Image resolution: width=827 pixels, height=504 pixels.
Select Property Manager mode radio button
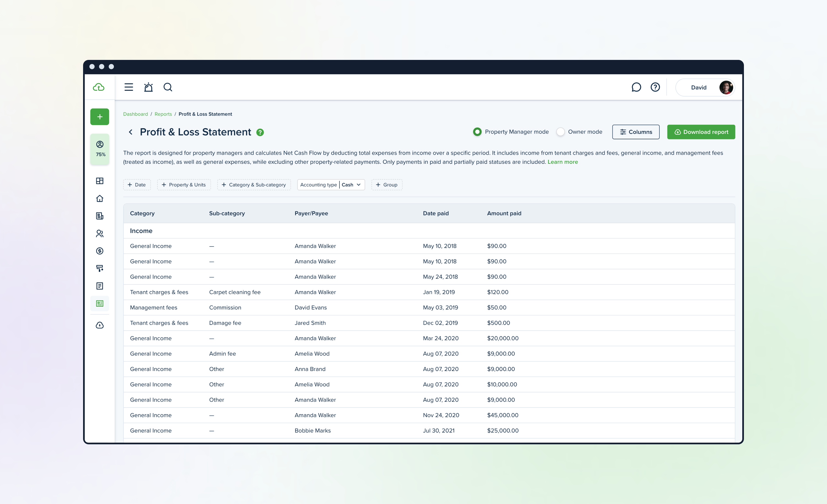coord(477,132)
